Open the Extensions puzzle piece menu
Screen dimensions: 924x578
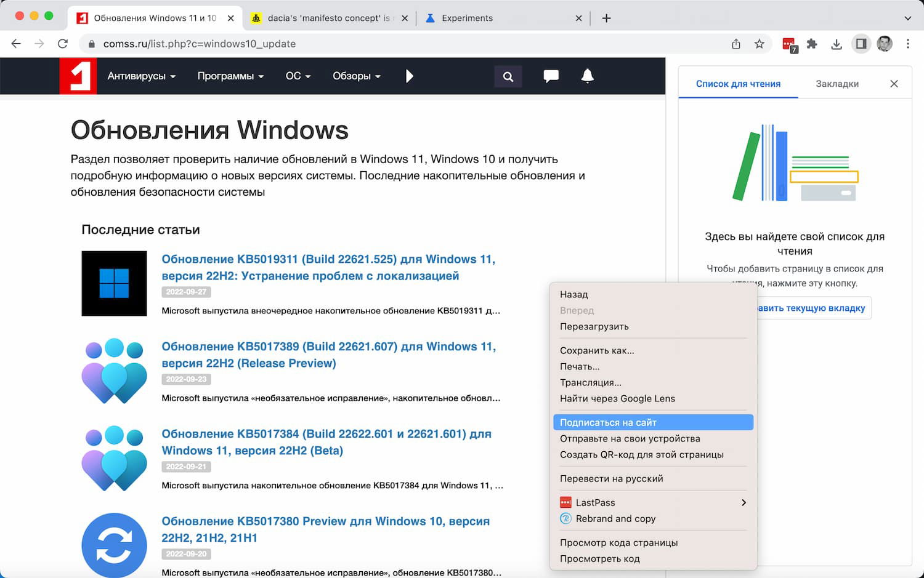pyautogui.click(x=813, y=44)
